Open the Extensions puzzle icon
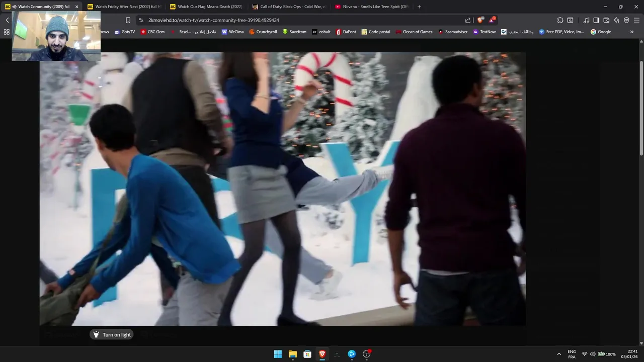This screenshot has height=362, width=644. [x=560, y=20]
